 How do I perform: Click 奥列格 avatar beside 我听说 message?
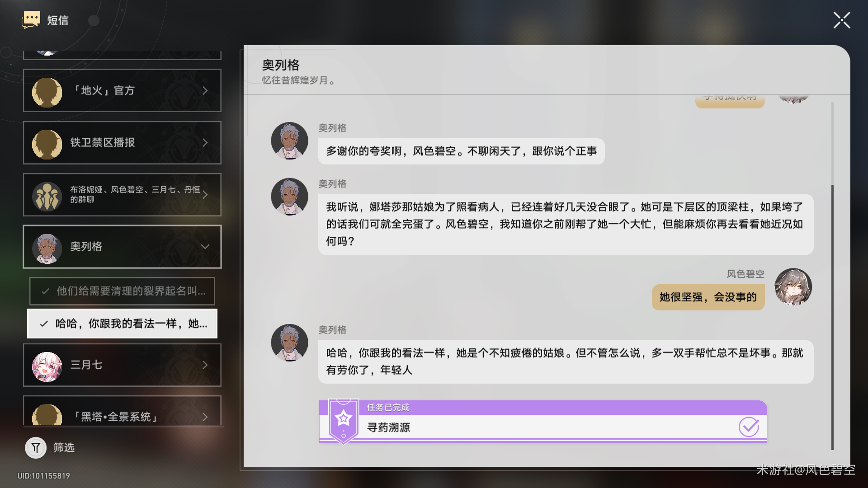289,197
